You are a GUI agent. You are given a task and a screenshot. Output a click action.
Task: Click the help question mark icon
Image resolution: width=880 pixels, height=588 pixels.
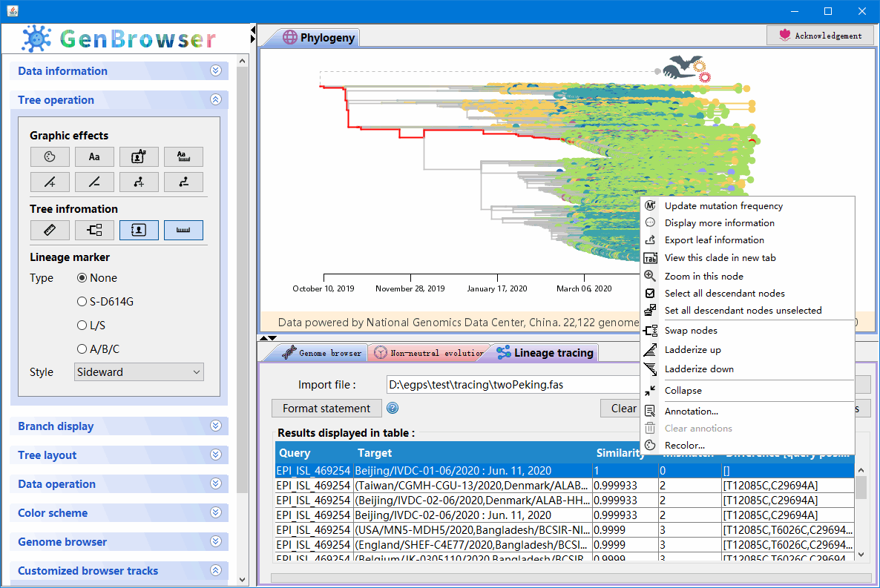[392, 408]
